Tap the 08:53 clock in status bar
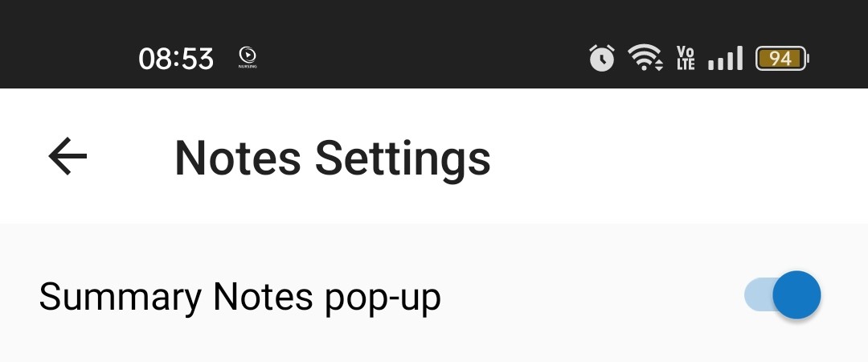868x362 pixels. tap(176, 59)
